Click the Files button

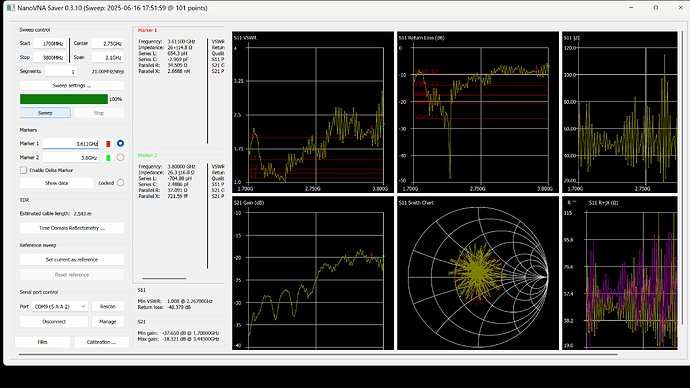(x=42, y=342)
